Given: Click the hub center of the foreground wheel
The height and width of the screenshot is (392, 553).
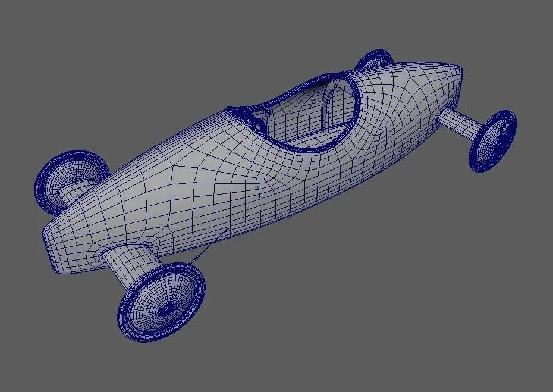Looking at the screenshot, I should click(167, 309).
